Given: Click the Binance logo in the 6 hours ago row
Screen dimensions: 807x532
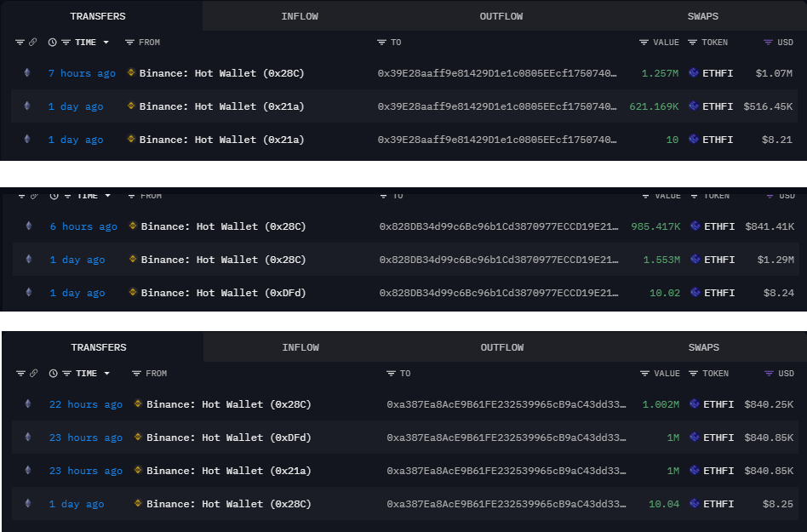Looking at the screenshot, I should tap(133, 226).
